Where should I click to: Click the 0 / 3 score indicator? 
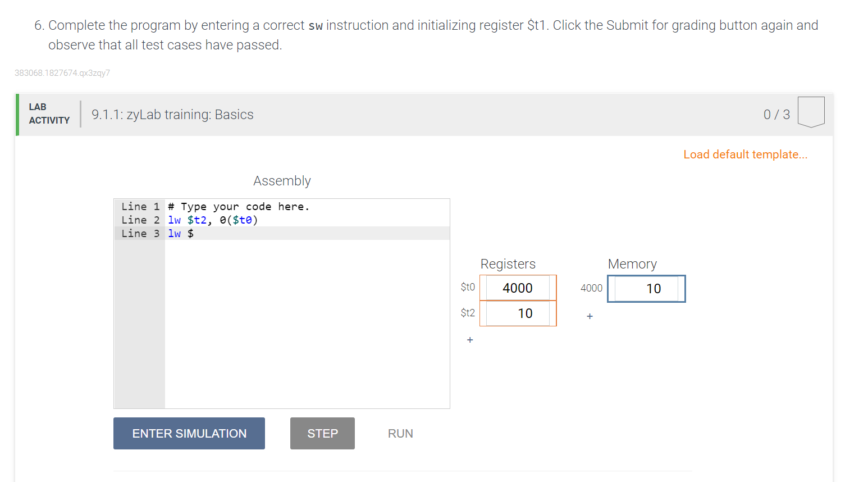pos(776,114)
